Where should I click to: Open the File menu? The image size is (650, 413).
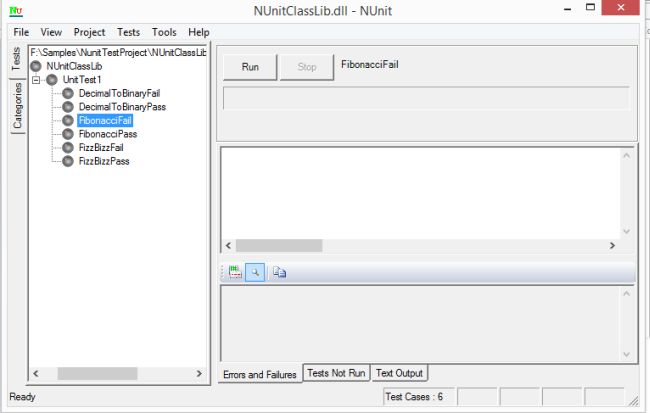[x=21, y=32]
